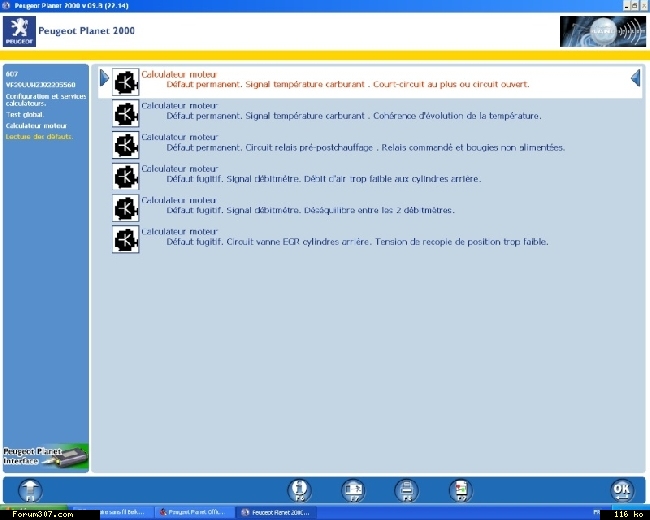This screenshot has width=650, height=520.
Task: Print the fault list with F8 printer icon
Action: (x=407, y=491)
